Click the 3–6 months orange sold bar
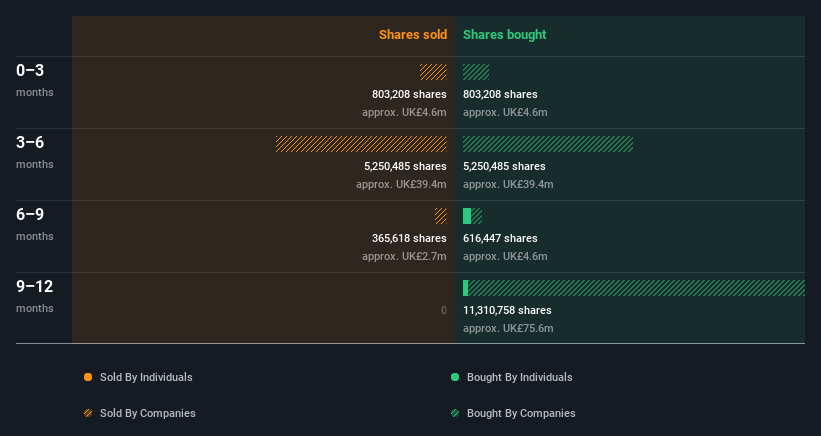 (x=361, y=144)
